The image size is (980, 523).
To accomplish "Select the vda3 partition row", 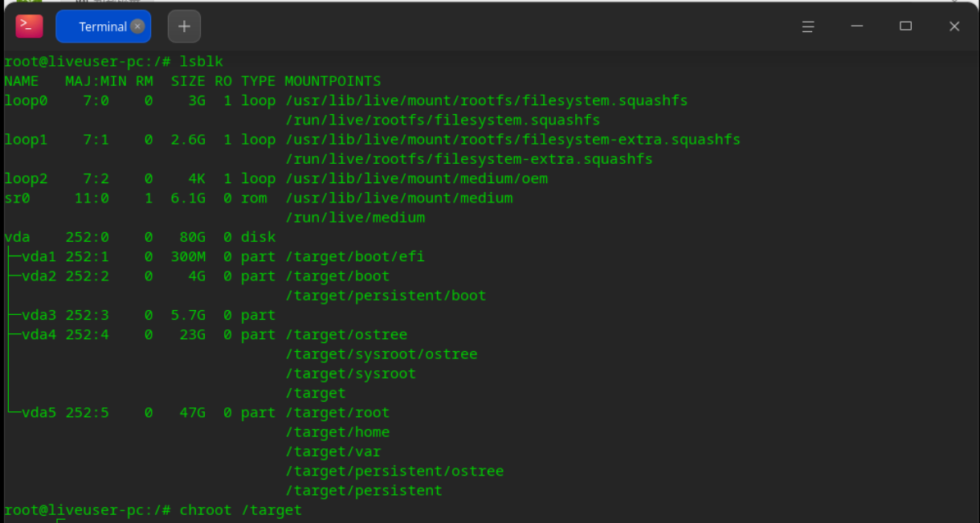I will (141, 315).
